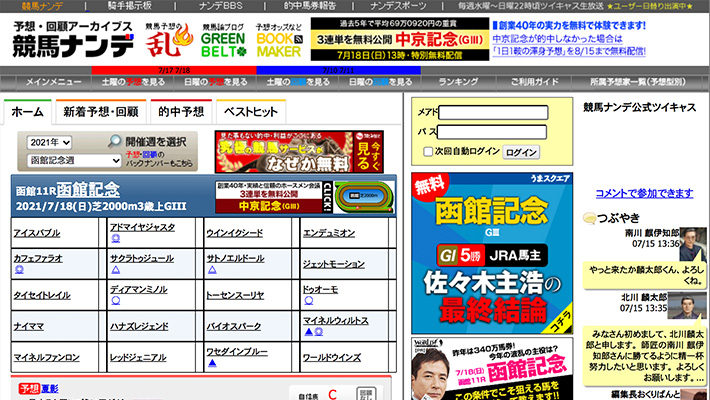
Task: Open the ご利用ガイド nav item
Action: (534, 82)
